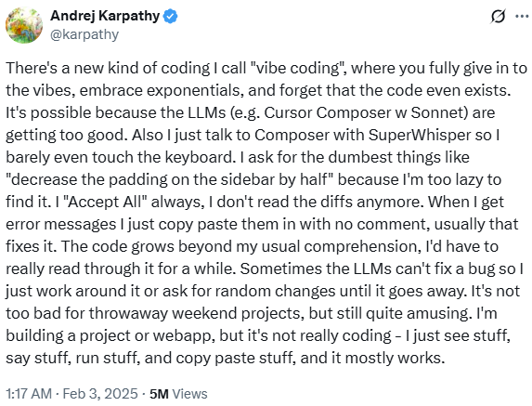532x406 pixels.
Task: Click the quoted "Accept All" text
Action: pos(105,202)
